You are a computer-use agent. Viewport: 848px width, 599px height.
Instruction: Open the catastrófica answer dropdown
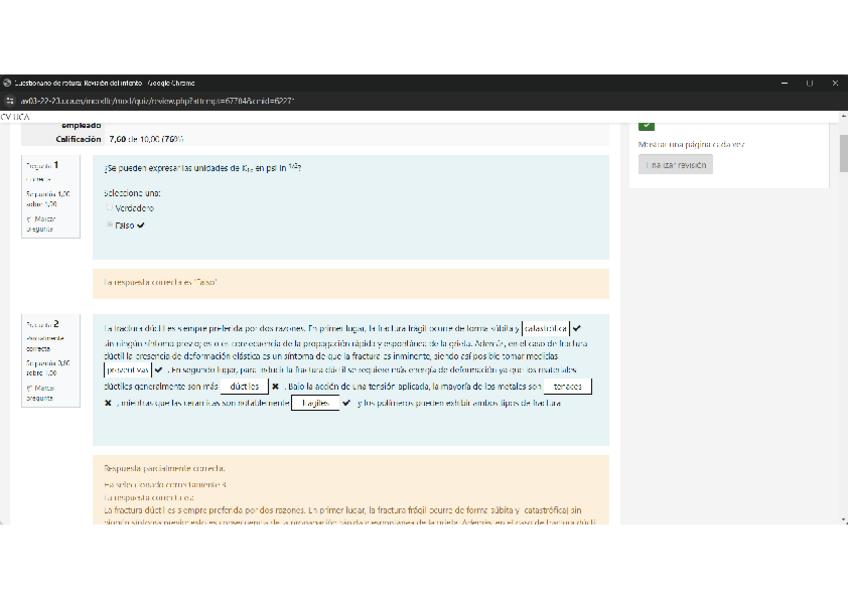tap(545, 328)
